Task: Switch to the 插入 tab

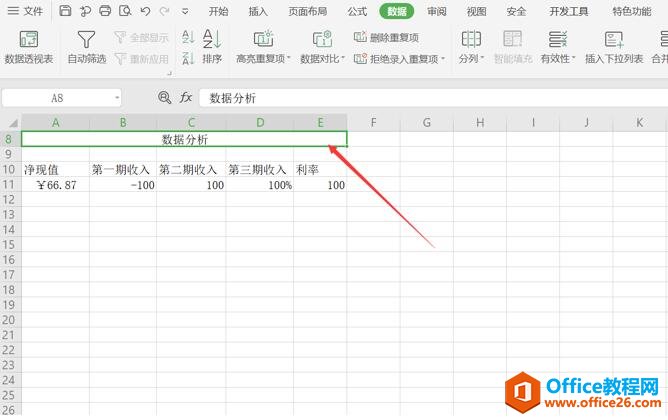Action: tap(258, 12)
